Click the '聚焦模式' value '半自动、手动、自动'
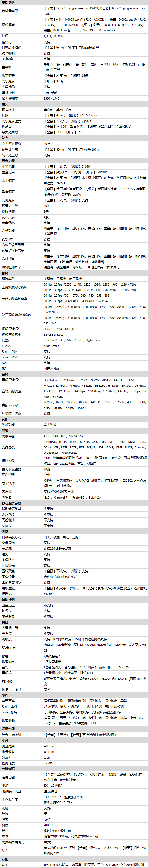The image size is (149, 868). click(x=58, y=110)
